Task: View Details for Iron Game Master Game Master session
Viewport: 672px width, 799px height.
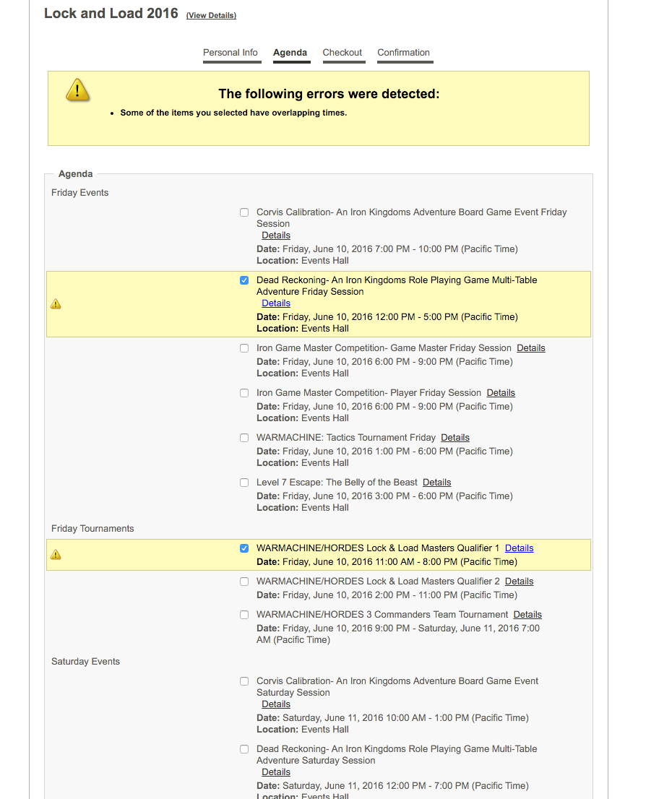Action: tap(530, 348)
